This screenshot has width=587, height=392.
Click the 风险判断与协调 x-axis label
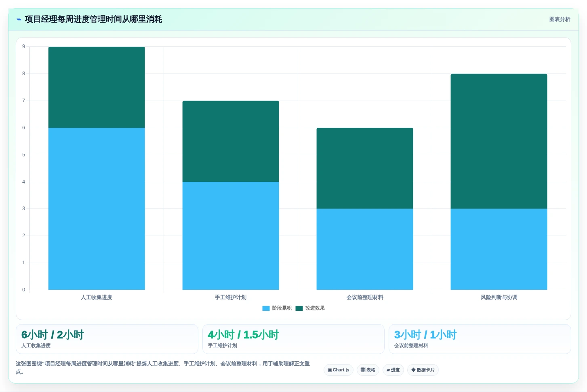499,297
